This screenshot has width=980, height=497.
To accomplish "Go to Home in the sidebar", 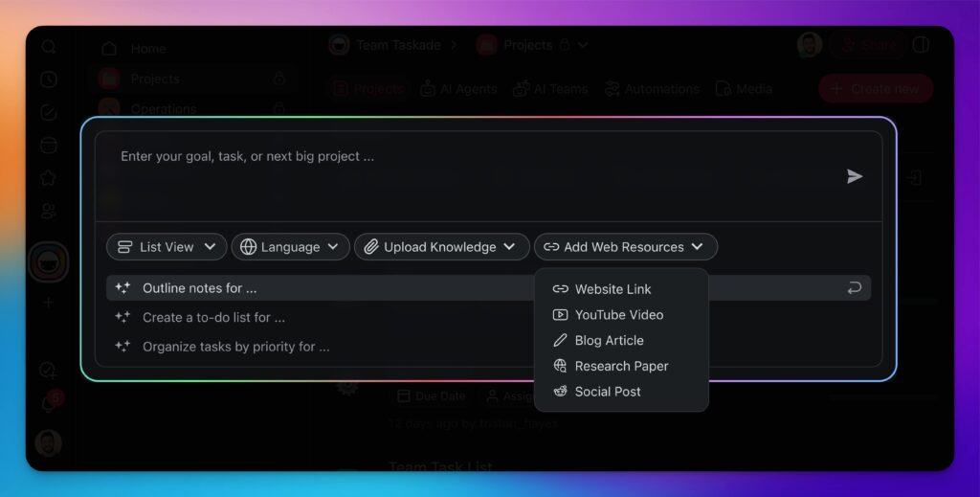I will (148, 48).
